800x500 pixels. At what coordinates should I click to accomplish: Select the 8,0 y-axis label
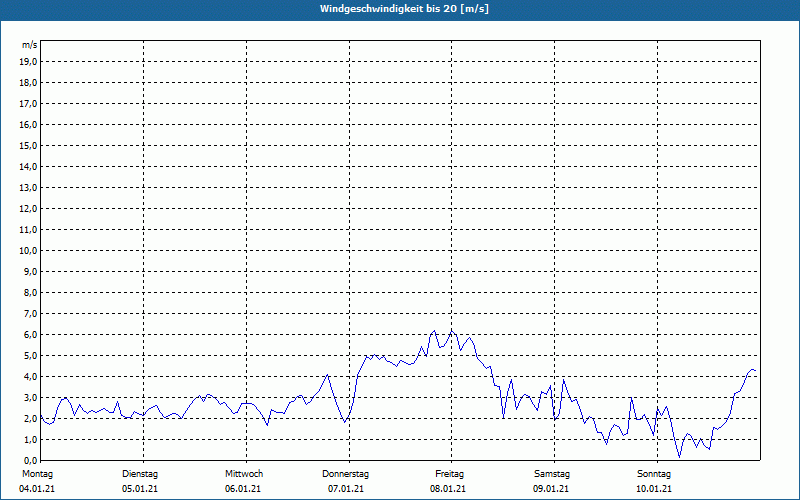click(x=30, y=292)
